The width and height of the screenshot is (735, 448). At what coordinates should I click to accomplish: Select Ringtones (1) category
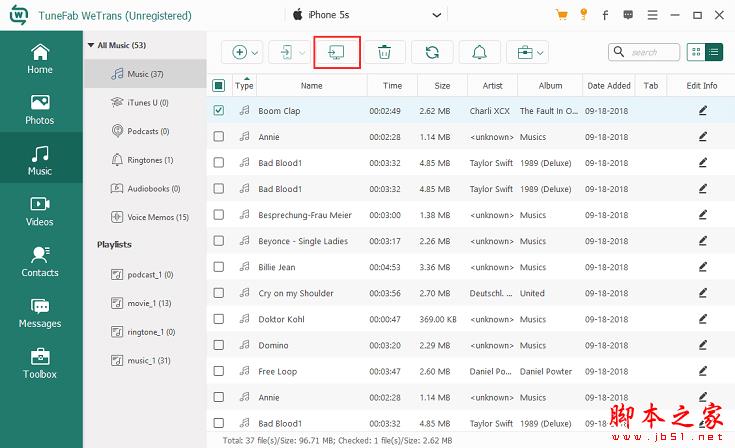145,160
